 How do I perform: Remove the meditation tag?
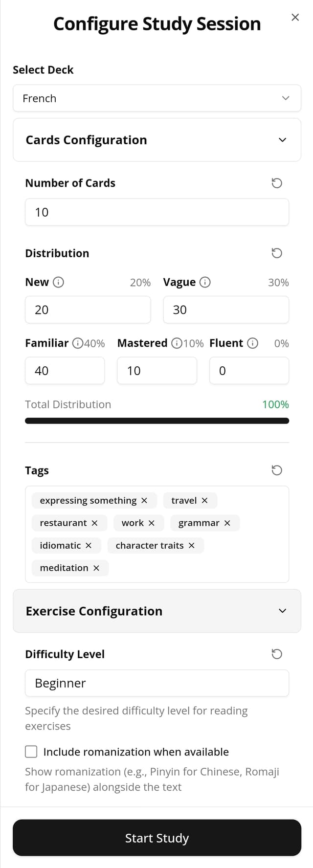96,568
